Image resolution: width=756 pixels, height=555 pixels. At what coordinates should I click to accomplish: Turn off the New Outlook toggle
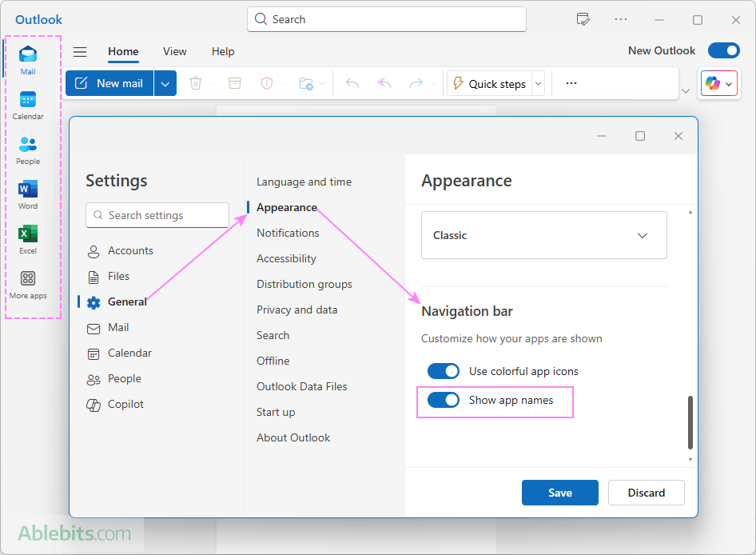tap(724, 50)
